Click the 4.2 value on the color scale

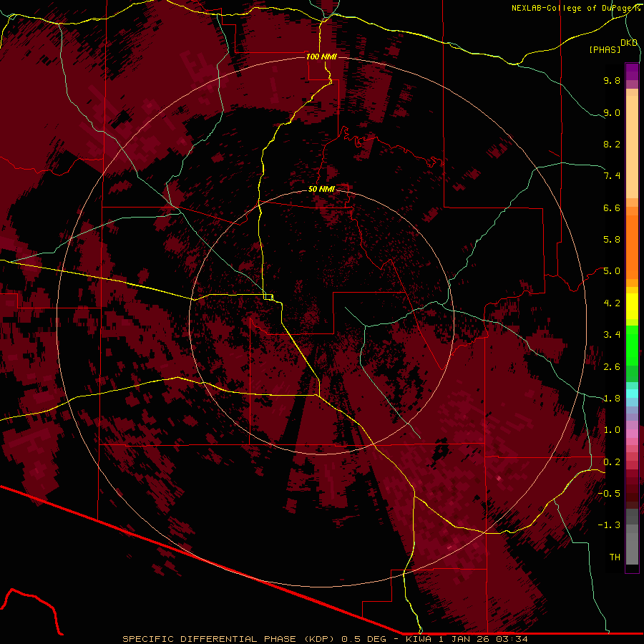tap(612, 303)
